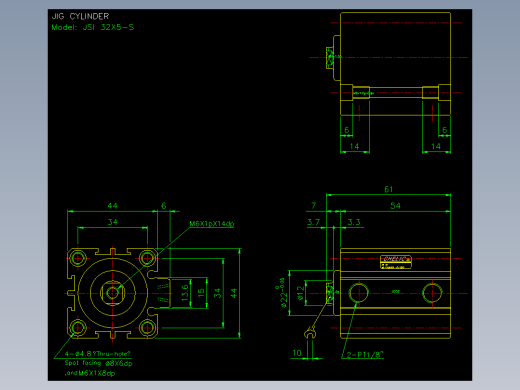This screenshot has height=390, width=520.
Task: Click the JIG CYLINDER title text
Action: coord(80,16)
